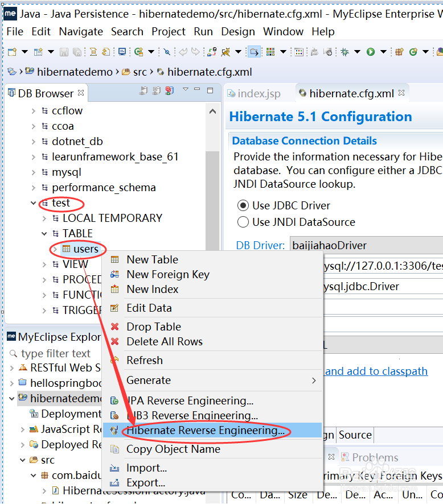Select New Table in context menu
This screenshot has width=443, height=504.
pos(212,259)
